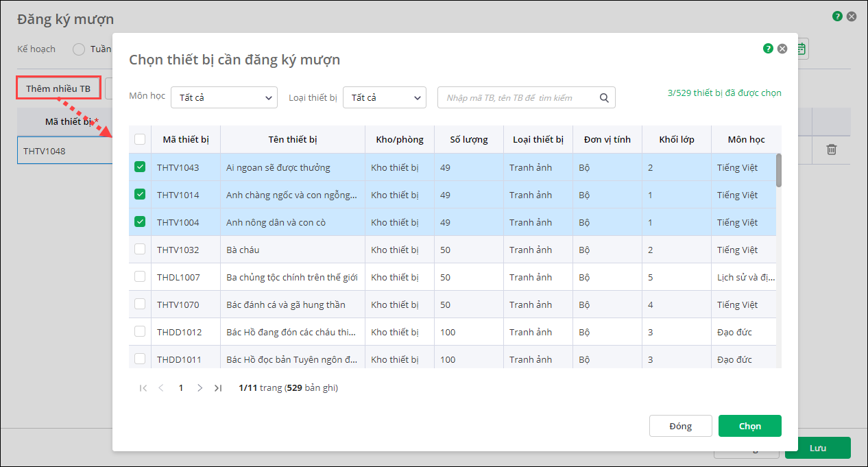Expand the Loại thiết bị dropdown
The image size is (868, 467).
pyautogui.click(x=384, y=98)
